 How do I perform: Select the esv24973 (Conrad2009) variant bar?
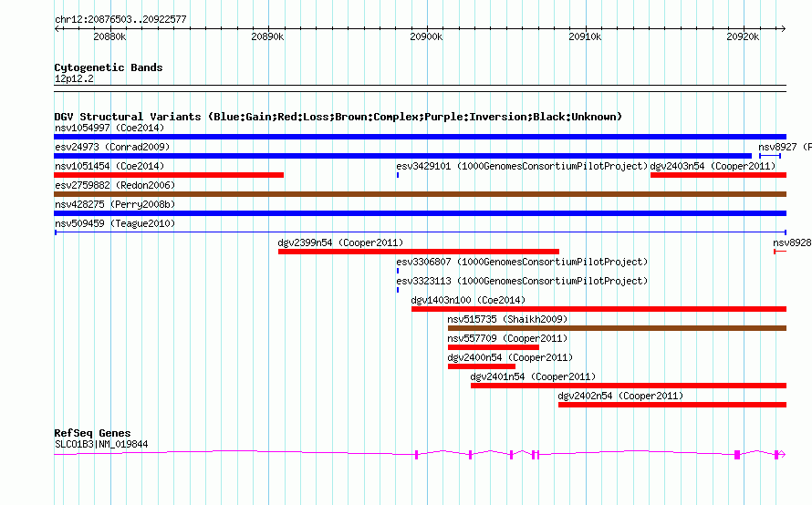[x=403, y=156]
